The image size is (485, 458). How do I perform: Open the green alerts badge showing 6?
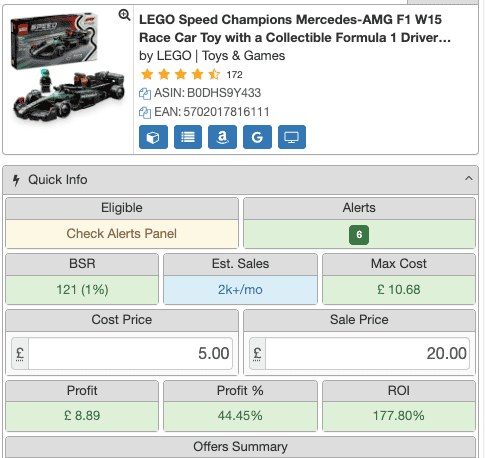tap(359, 235)
